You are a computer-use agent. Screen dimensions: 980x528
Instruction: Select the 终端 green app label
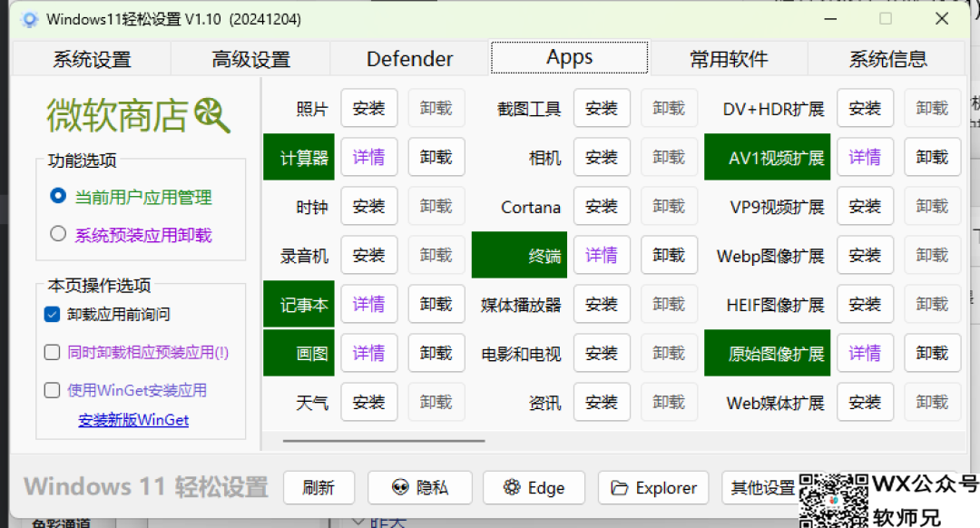(x=519, y=255)
